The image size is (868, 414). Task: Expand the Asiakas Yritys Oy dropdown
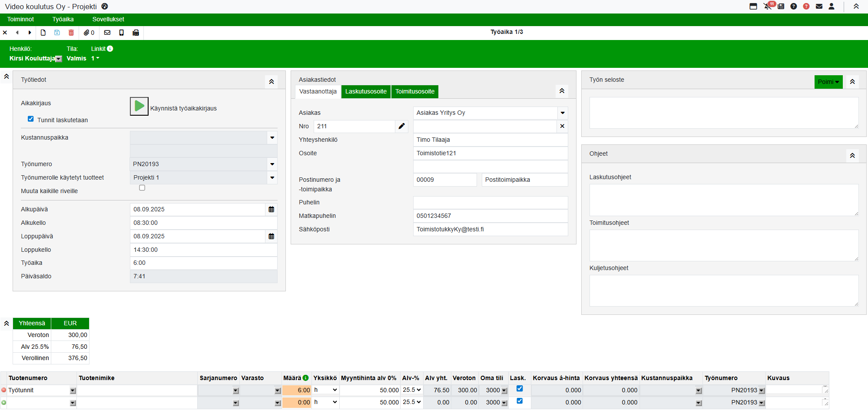coord(563,113)
